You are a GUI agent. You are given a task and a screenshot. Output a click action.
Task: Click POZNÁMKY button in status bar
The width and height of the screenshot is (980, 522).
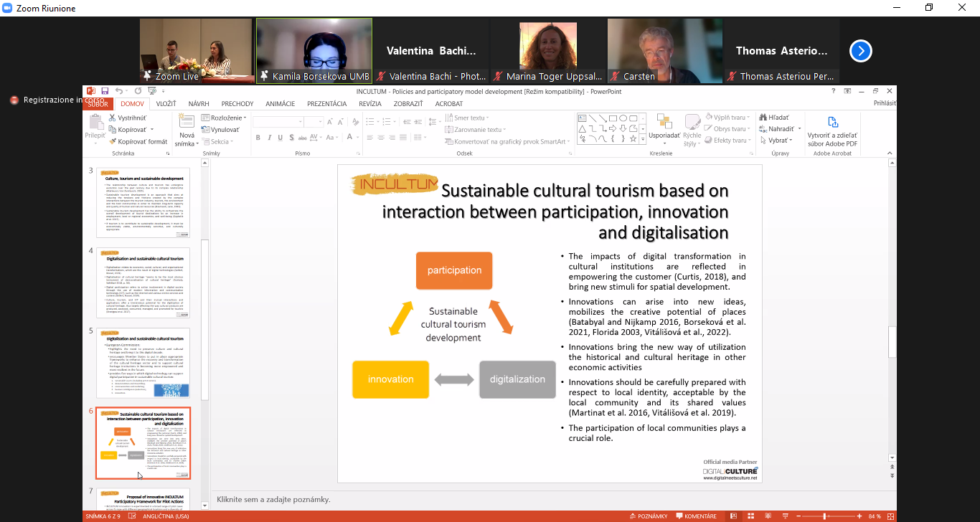tap(648, 516)
